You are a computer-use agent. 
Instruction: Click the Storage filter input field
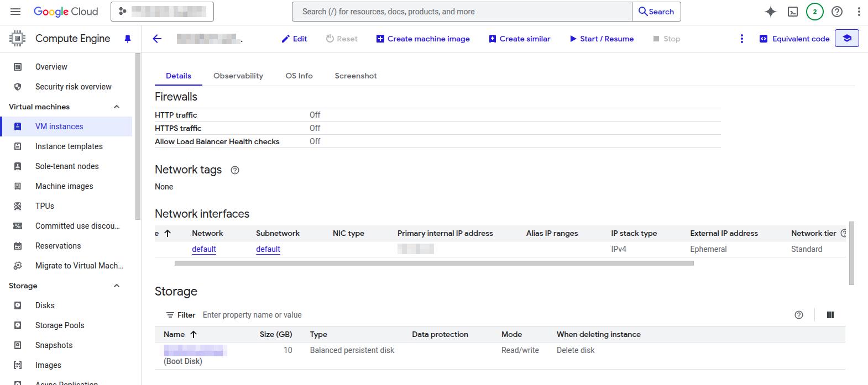[332, 315]
